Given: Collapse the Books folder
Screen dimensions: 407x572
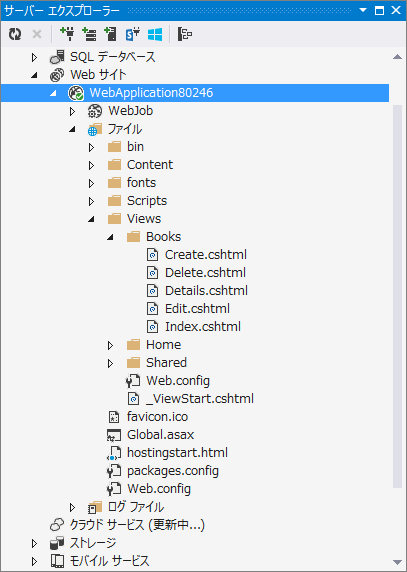Looking at the screenshot, I should point(110,237).
